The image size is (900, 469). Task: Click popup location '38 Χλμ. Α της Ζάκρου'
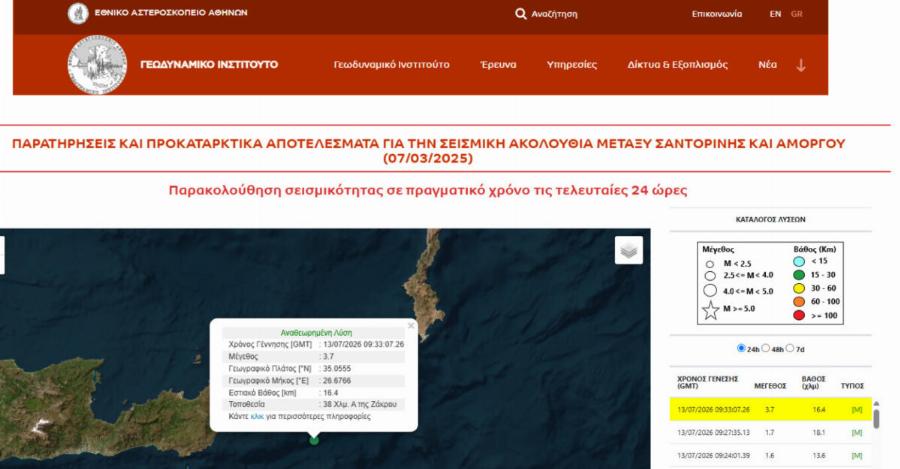[360, 404]
